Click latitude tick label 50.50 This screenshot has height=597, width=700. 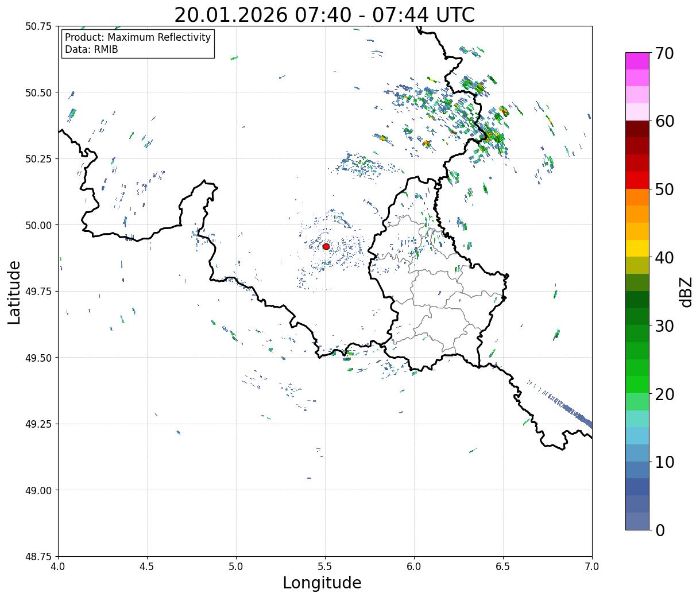tap(38, 92)
